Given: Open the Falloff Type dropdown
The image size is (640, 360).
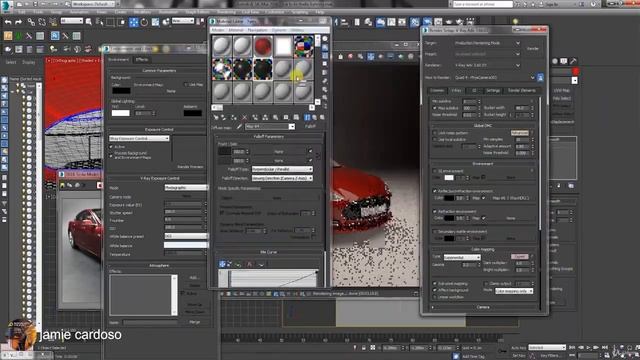Looking at the screenshot, I should pos(282,169).
